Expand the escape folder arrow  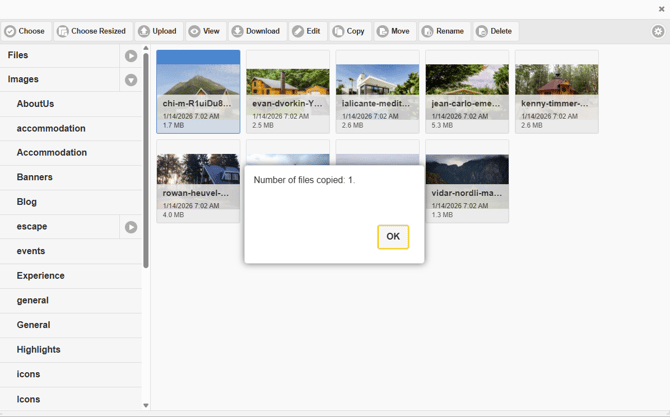[131, 227]
